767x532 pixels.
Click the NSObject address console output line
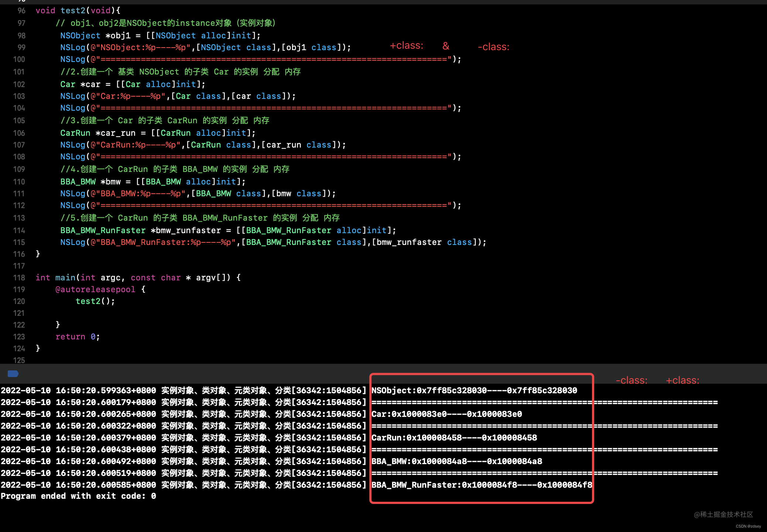[x=474, y=391]
